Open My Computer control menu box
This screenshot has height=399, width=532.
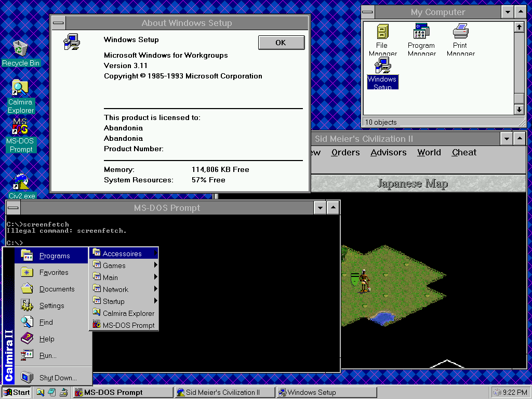368,12
